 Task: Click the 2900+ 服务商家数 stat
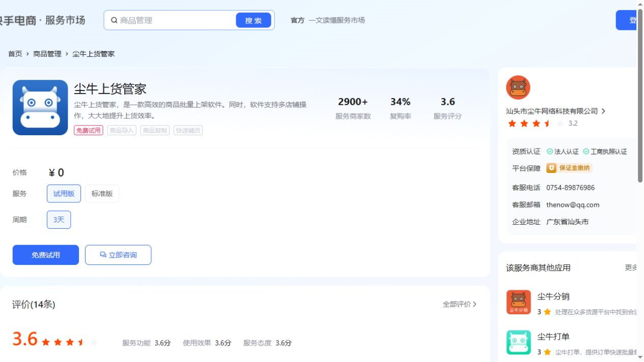353,108
